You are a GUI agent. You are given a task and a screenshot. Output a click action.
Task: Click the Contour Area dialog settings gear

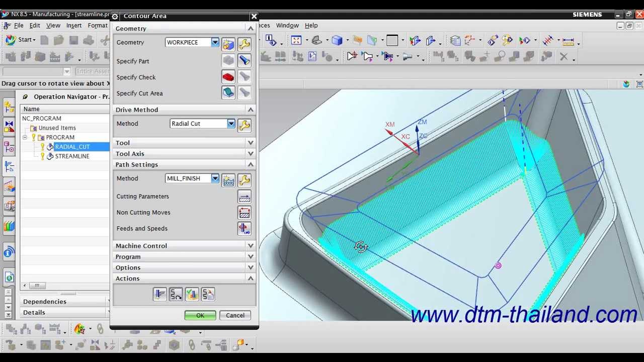tap(115, 16)
